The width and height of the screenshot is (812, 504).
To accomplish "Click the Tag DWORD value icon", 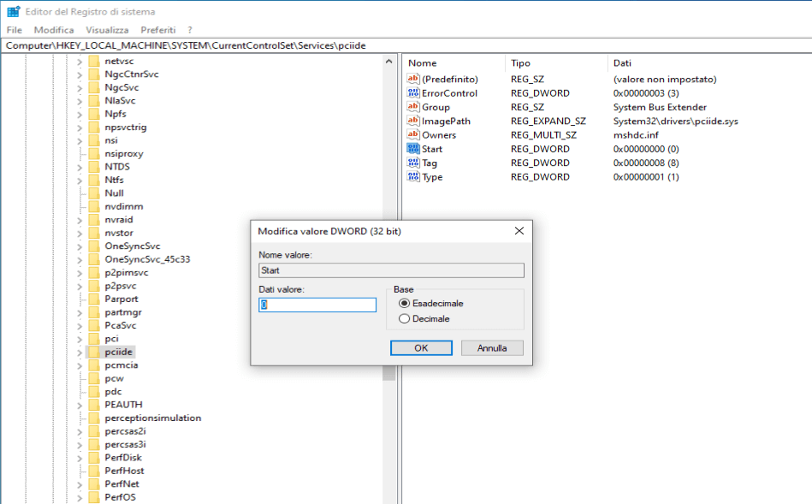I will tap(413, 163).
